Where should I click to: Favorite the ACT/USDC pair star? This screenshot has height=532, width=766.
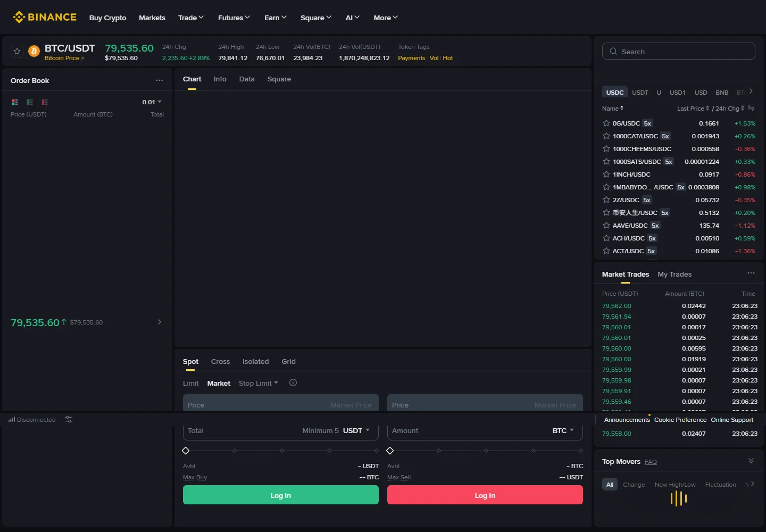click(x=606, y=251)
